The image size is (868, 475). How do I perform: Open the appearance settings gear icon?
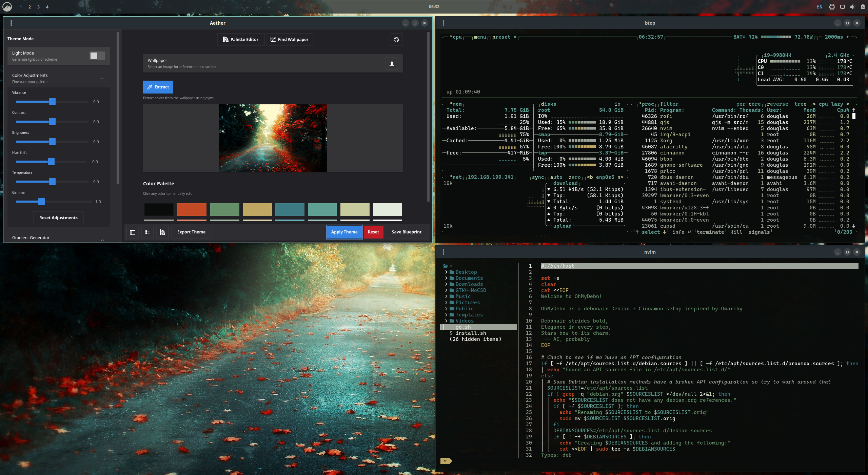[x=396, y=40]
